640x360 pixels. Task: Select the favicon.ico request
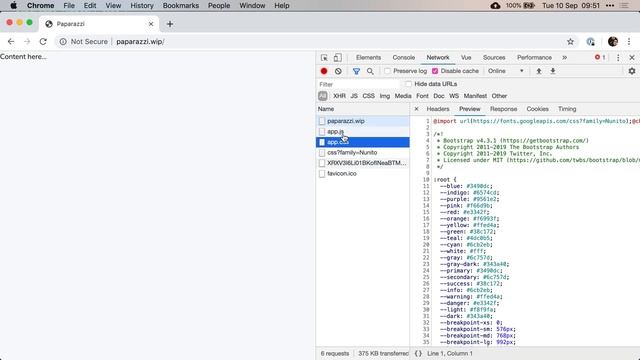[x=363, y=173]
